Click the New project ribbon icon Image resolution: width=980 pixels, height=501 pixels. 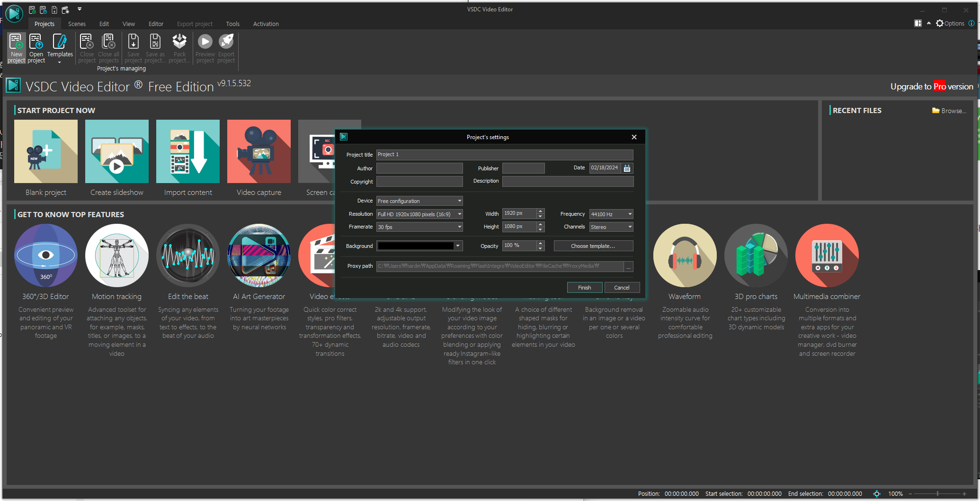click(16, 48)
